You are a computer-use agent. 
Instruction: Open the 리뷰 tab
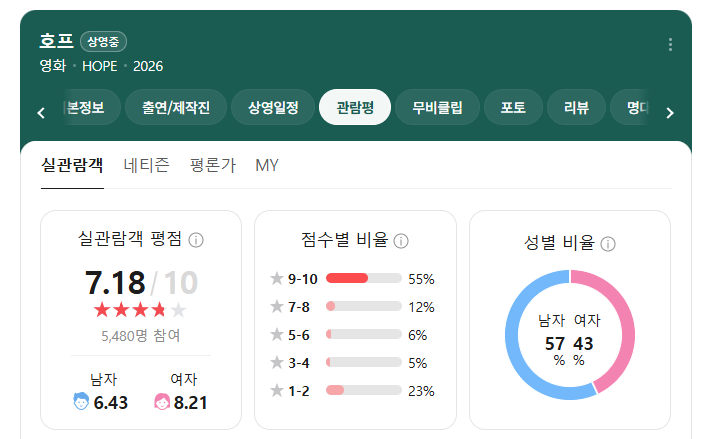tap(576, 107)
